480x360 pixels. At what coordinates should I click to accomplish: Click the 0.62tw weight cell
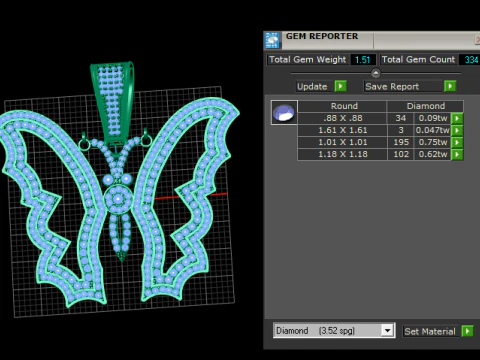pyautogui.click(x=432, y=154)
